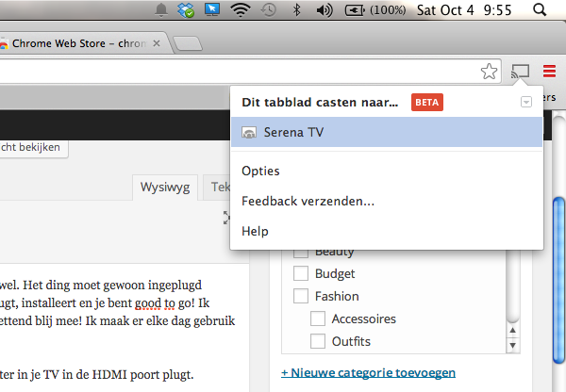Toggle the editor fullscreen expand icon

point(226,218)
